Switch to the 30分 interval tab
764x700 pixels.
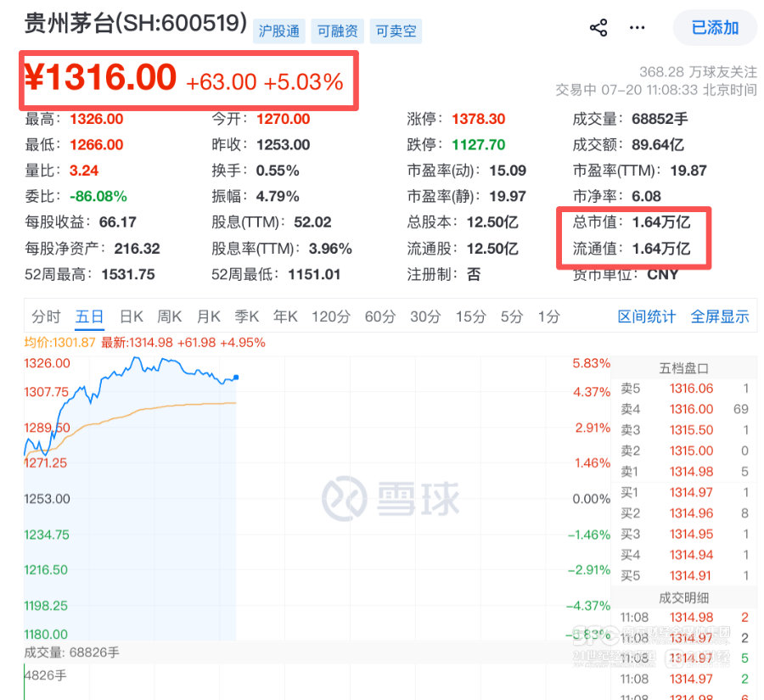point(425,316)
